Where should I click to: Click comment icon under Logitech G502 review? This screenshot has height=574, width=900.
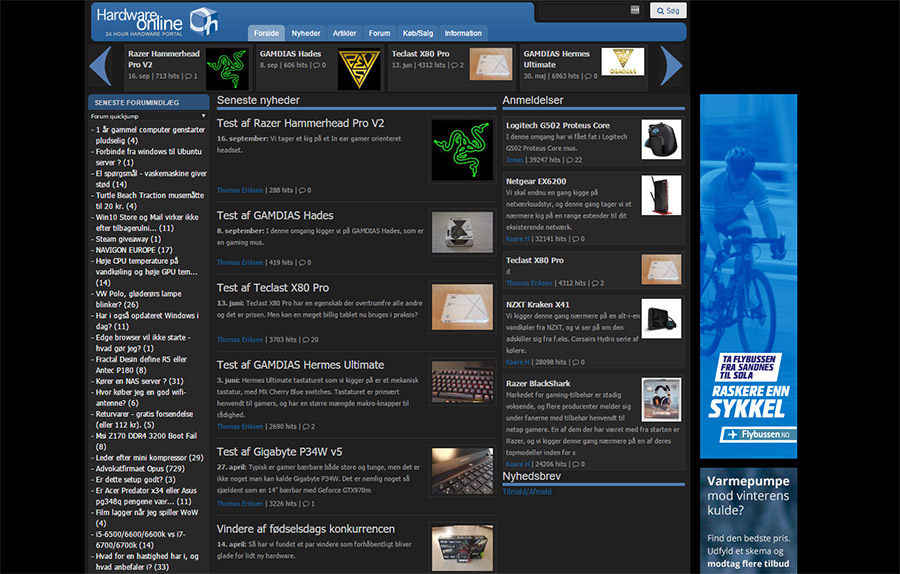coord(570,160)
